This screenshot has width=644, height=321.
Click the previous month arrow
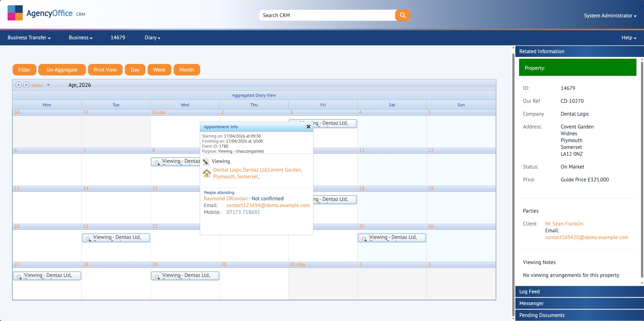[18, 85]
